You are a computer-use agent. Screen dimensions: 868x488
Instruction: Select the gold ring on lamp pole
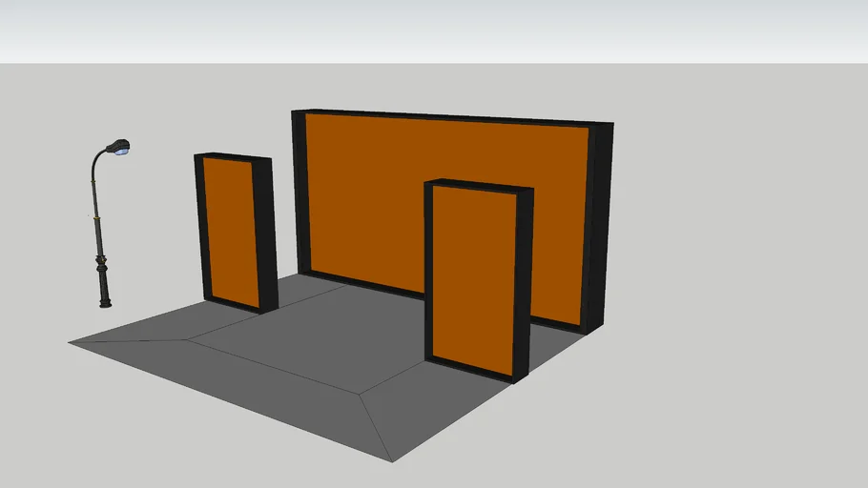click(x=96, y=218)
